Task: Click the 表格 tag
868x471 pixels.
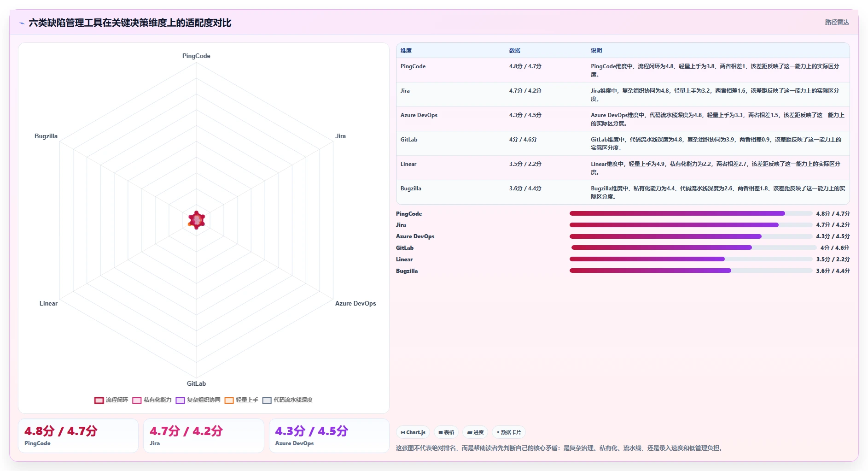Action: point(446,432)
